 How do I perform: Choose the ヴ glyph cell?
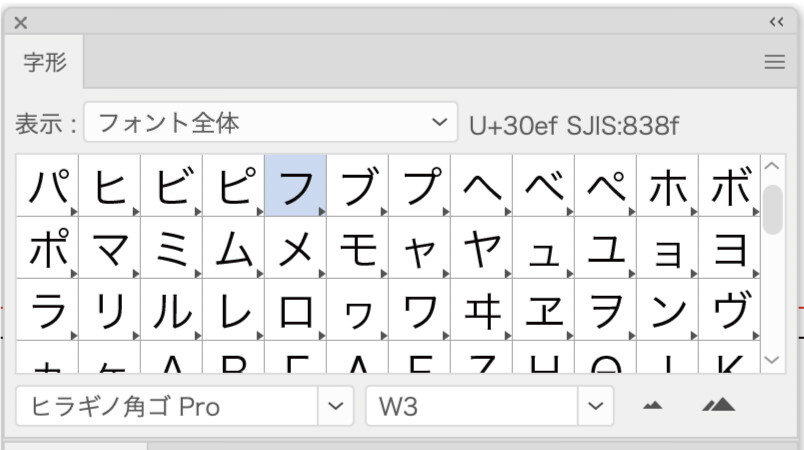pos(728,309)
